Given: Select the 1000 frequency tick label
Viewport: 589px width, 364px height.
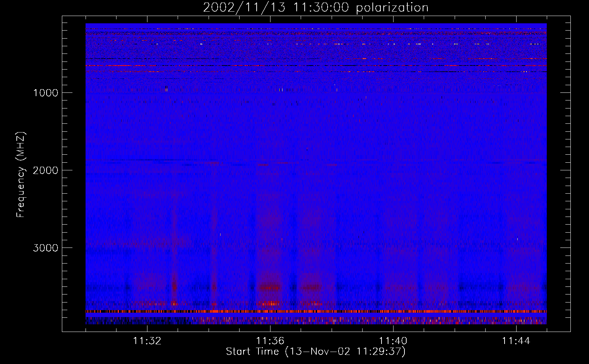Looking at the screenshot, I should click(x=46, y=92).
